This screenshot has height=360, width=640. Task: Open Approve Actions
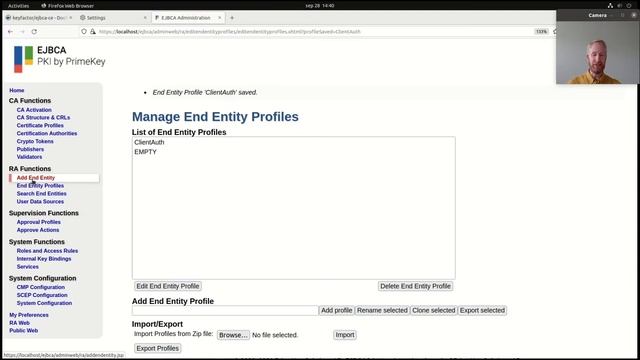point(38,230)
